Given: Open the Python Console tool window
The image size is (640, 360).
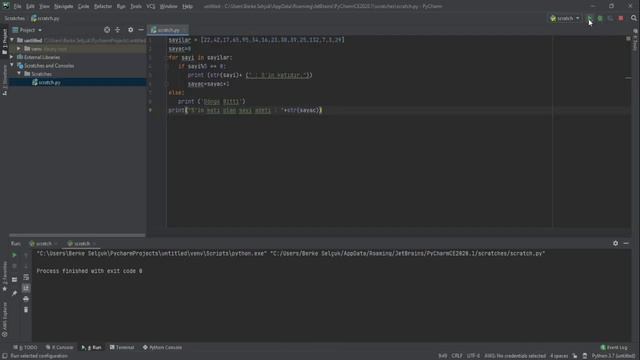Looking at the screenshot, I should (x=162, y=347).
